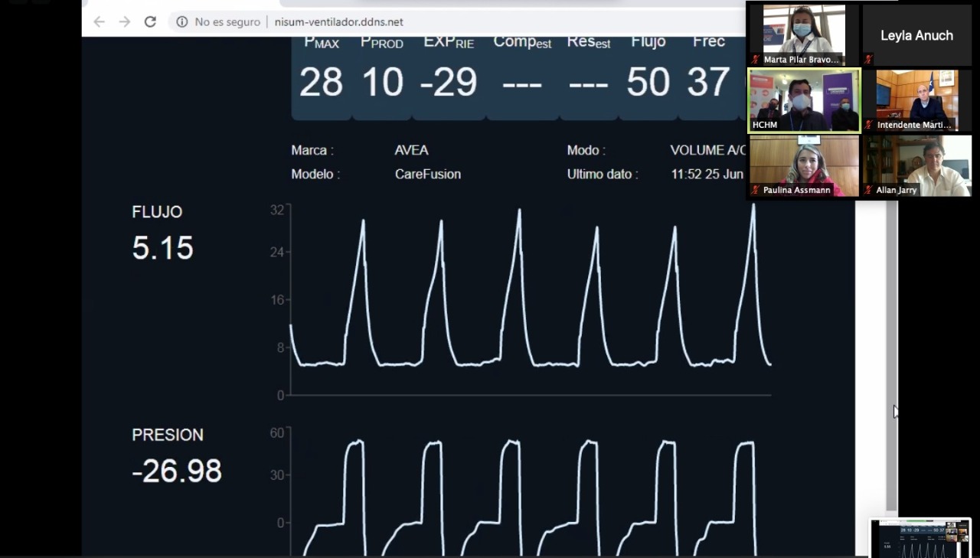The height and width of the screenshot is (558, 980).
Task: Click the 'Marca :' label
Action: pos(312,151)
